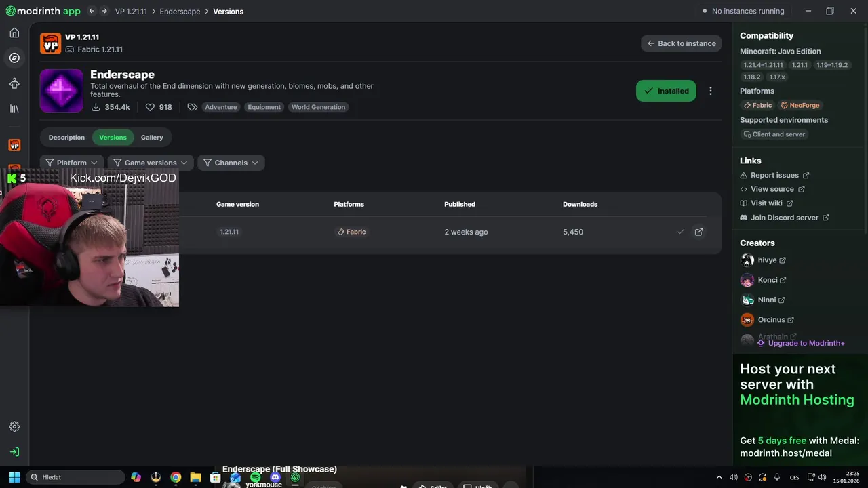Open the View source link
Screen dimensions: 868x488
pyautogui.click(x=772, y=189)
